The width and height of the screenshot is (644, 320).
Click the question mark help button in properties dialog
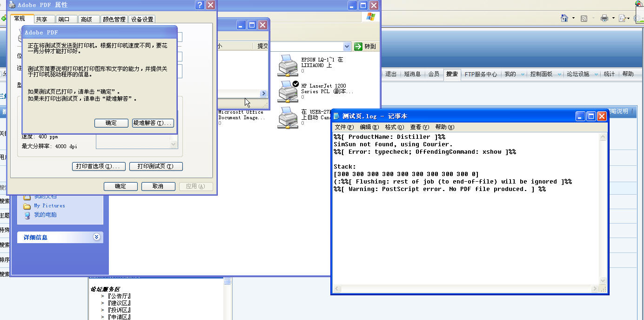point(200,5)
